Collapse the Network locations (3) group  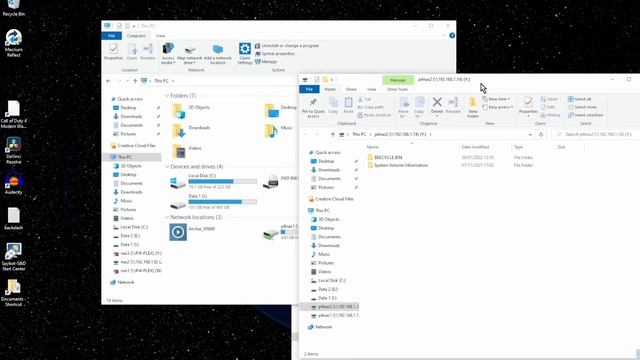click(167, 217)
